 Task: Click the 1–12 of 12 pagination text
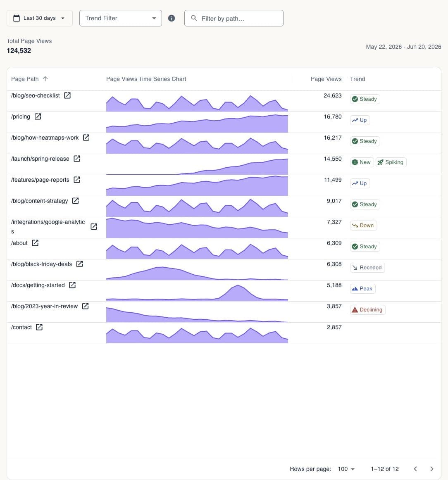[385, 469]
